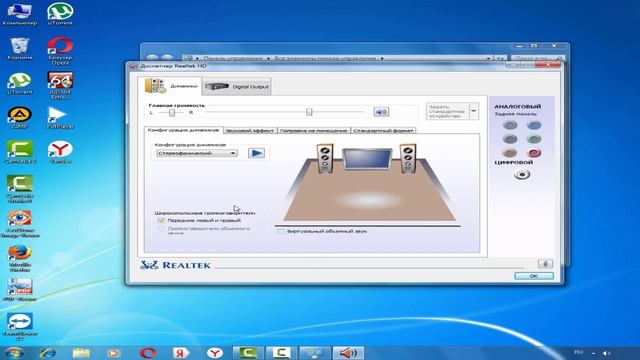Click the dark jack beside the green jack
Image resolution: width=640 pixels, height=360 pixels.
click(510, 139)
